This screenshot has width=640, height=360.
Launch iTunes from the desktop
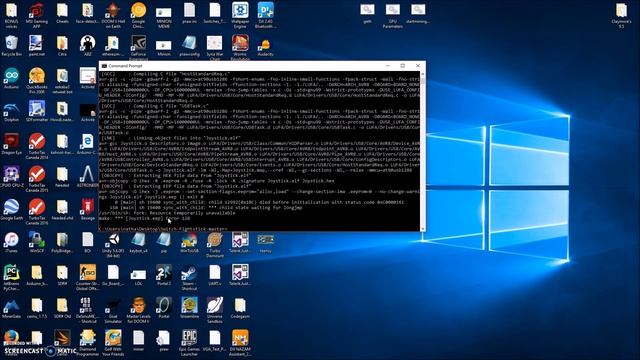coord(11,242)
